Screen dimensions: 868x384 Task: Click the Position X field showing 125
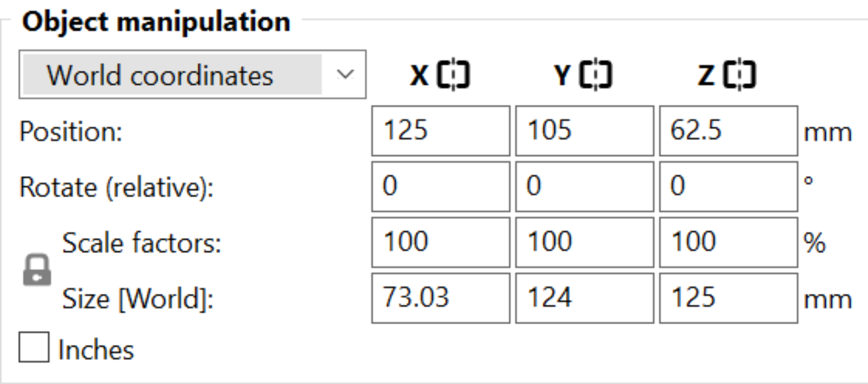tap(441, 131)
